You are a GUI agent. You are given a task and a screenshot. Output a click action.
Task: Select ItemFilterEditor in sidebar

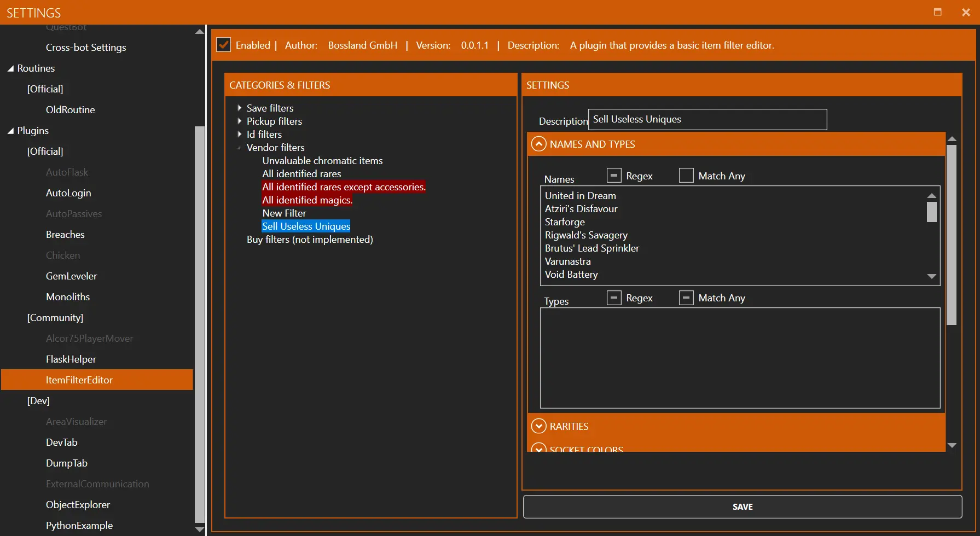(97, 380)
